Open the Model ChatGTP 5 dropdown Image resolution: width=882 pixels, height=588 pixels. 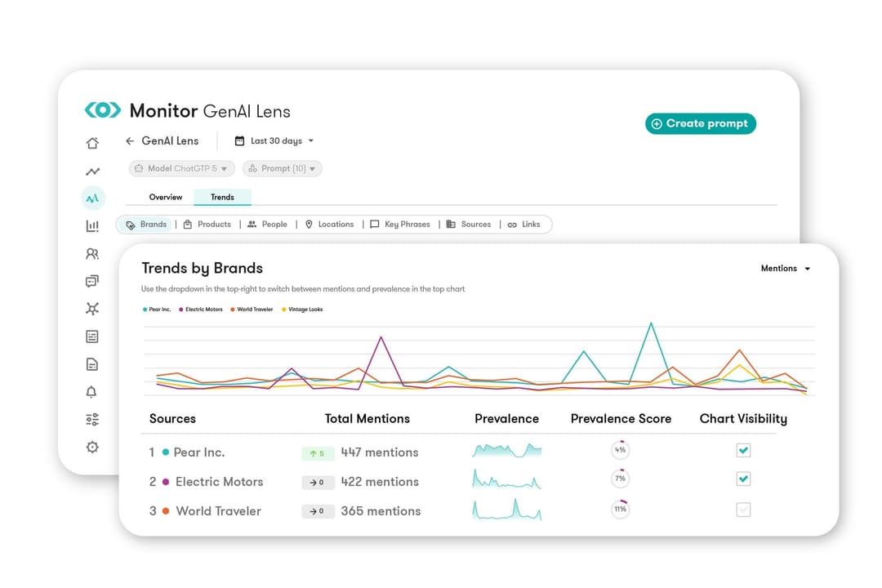[x=181, y=168]
